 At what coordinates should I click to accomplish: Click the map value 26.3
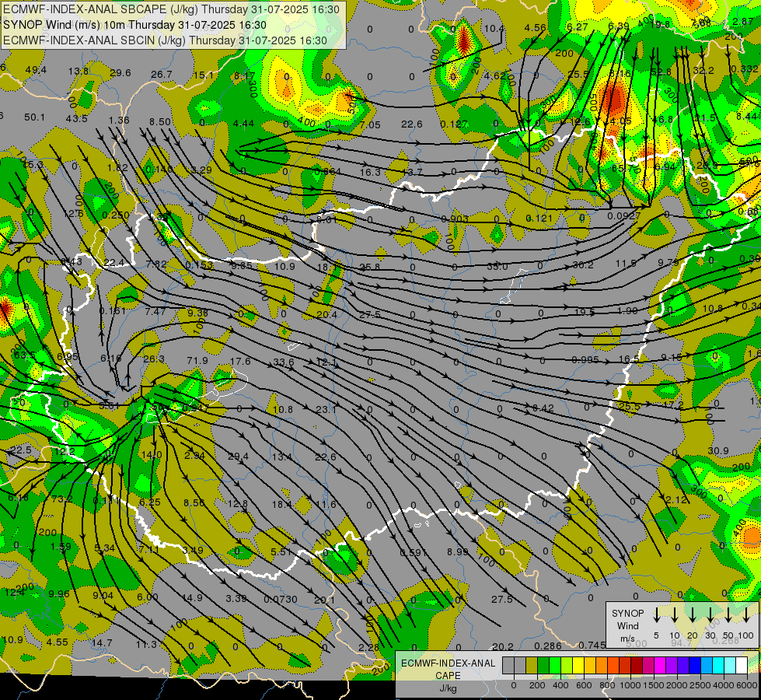pos(154,359)
